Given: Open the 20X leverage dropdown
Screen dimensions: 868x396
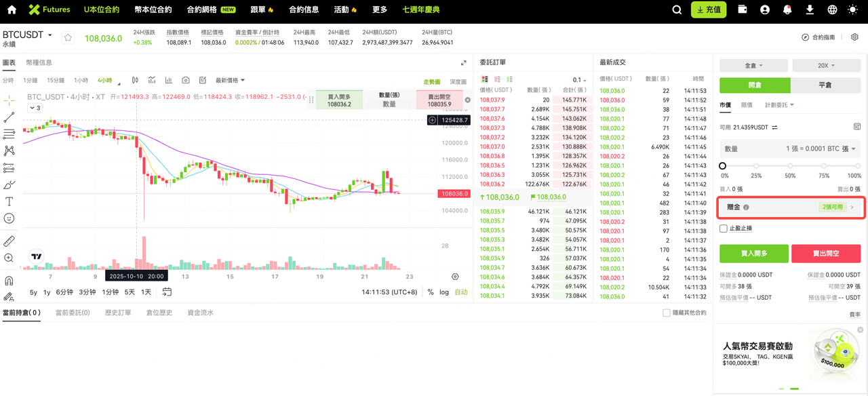Looking at the screenshot, I should coord(825,66).
